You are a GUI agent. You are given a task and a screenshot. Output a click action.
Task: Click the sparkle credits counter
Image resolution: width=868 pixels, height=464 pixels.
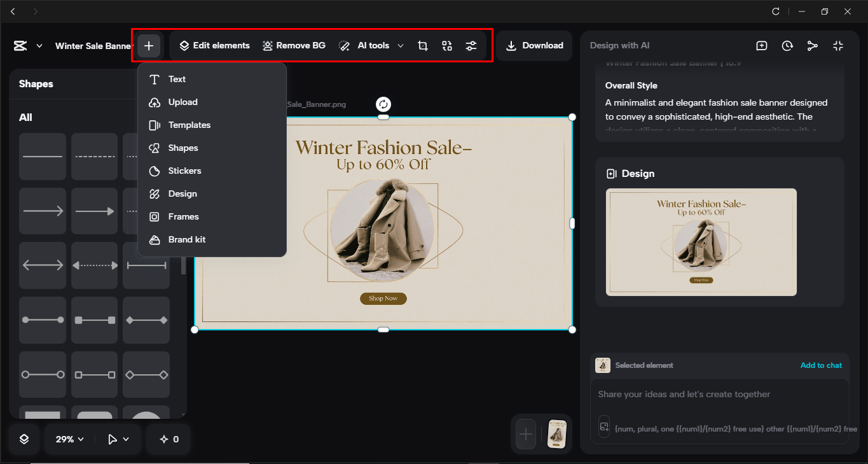168,439
